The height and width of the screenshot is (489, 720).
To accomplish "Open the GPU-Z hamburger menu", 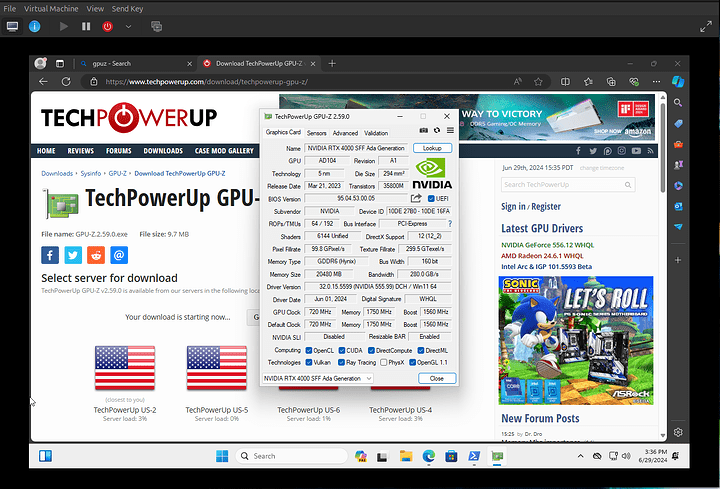I will pos(450,131).
